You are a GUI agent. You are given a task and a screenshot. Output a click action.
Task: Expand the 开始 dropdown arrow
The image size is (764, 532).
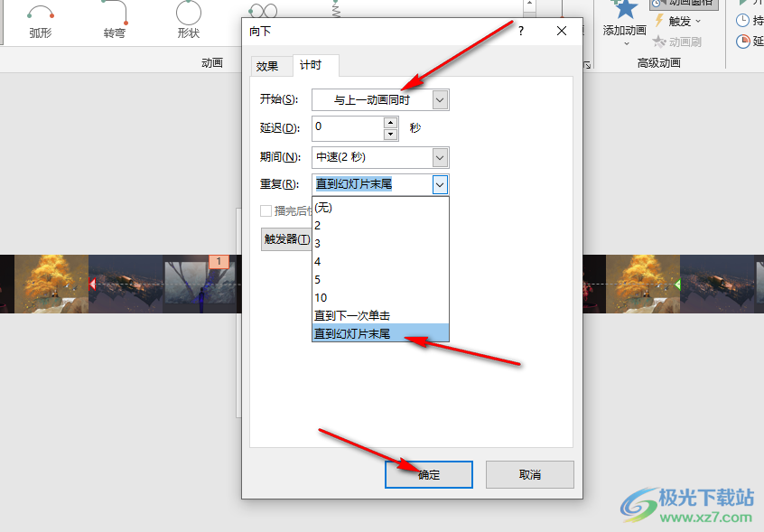(x=440, y=100)
